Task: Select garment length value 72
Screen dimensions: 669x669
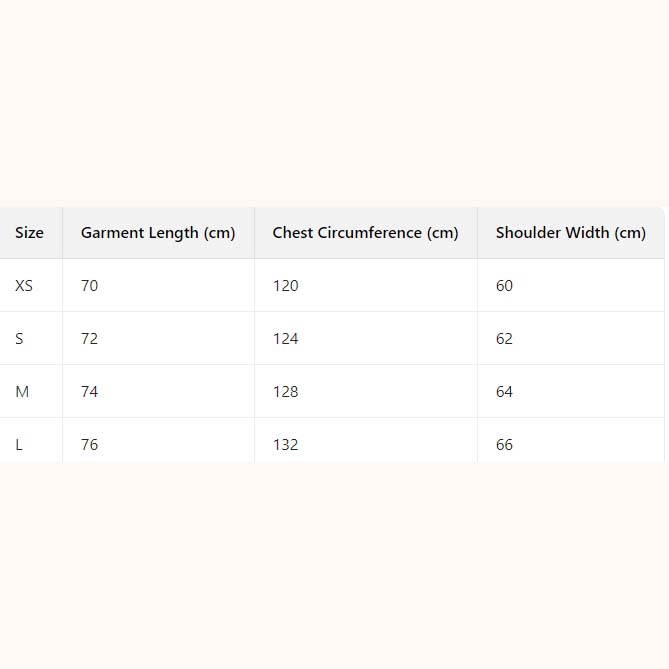Action: pyautogui.click(x=90, y=339)
